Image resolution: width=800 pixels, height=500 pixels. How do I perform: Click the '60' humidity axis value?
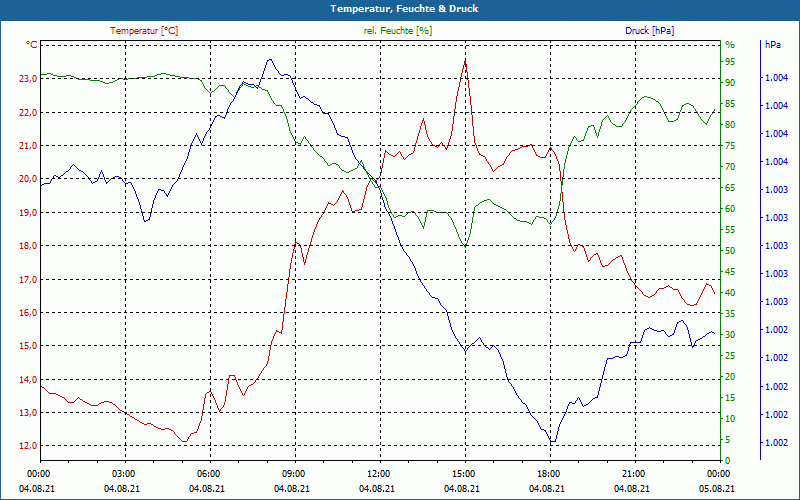(730, 209)
